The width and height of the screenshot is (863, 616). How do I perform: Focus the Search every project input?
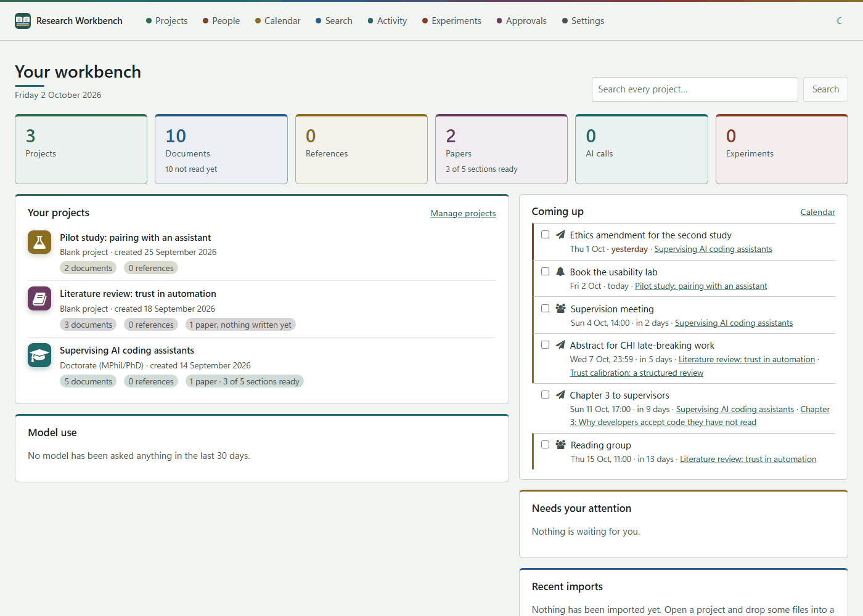pyautogui.click(x=695, y=89)
